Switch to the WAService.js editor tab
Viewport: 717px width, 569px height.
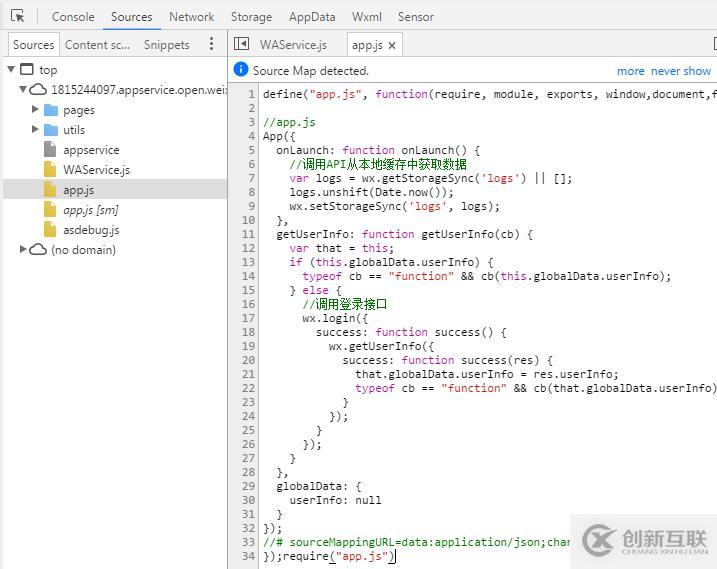pos(294,45)
